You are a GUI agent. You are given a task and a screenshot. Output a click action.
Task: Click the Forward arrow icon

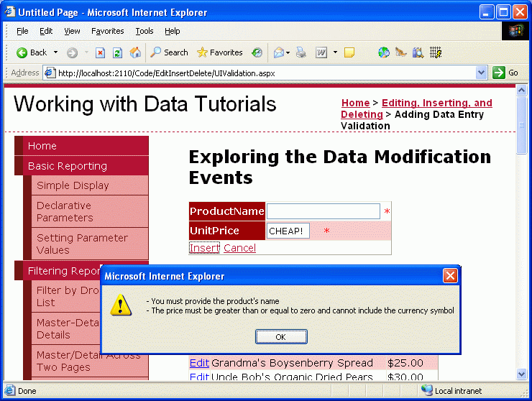click(x=72, y=52)
